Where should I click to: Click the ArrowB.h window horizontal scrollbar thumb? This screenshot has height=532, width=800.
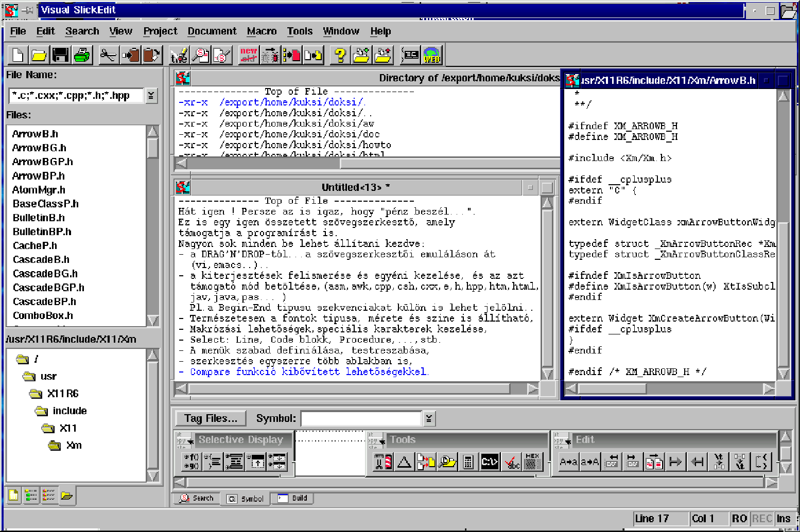coord(612,389)
